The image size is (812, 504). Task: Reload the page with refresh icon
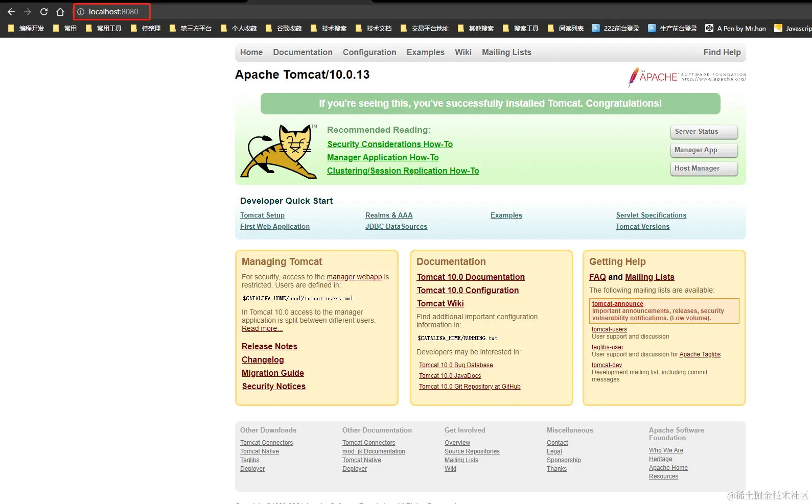pos(44,12)
